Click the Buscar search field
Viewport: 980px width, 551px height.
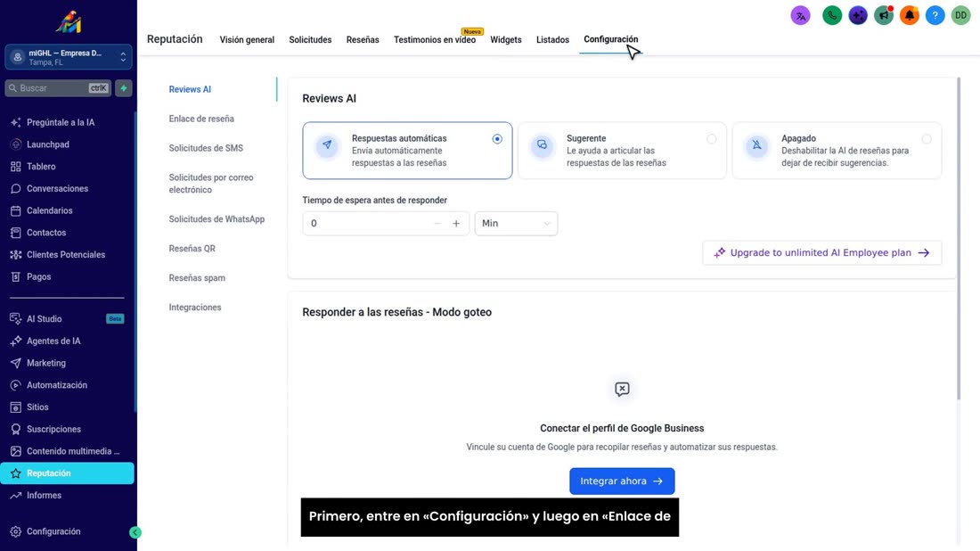coord(58,88)
